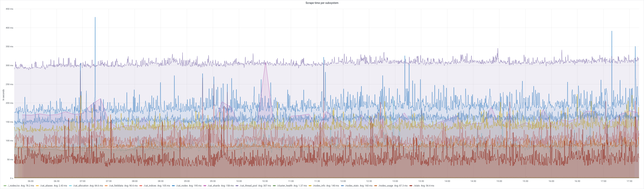Click the /cat_aliases legend color swatch

37,186
